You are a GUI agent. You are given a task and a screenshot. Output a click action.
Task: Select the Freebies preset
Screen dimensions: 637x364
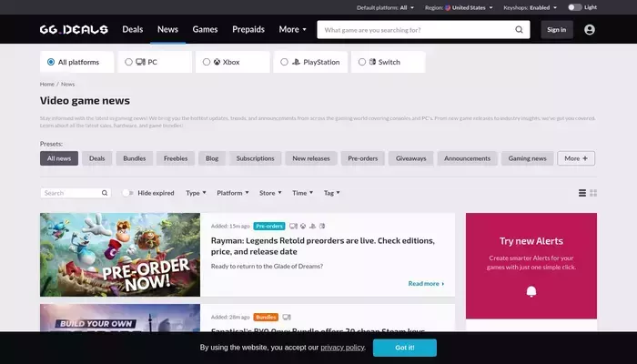tap(176, 158)
